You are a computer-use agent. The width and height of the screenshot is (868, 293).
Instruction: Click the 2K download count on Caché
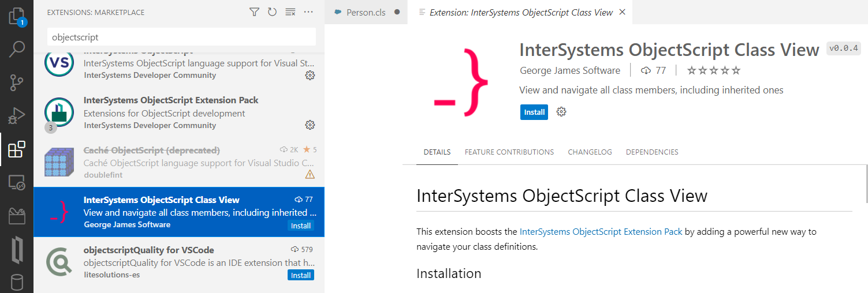click(x=289, y=150)
